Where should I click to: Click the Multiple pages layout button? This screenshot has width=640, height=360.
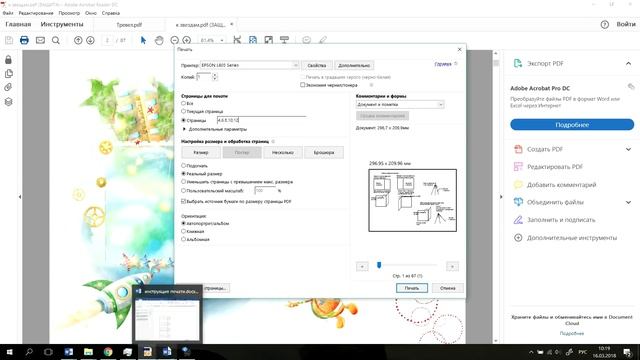[283, 152]
